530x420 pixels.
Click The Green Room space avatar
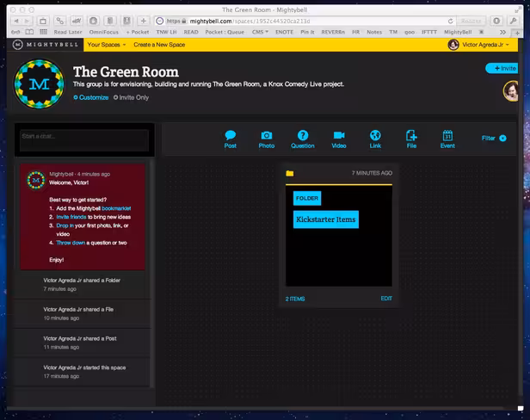[x=39, y=83]
